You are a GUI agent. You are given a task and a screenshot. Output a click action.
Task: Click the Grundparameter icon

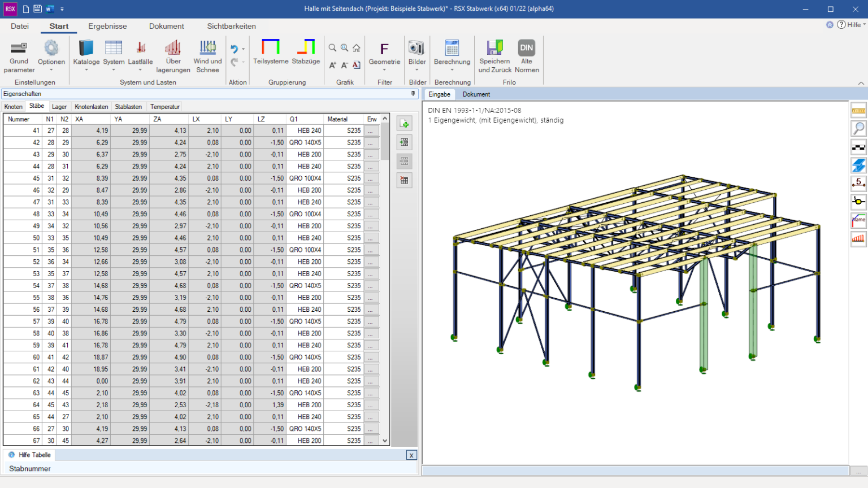[19, 49]
